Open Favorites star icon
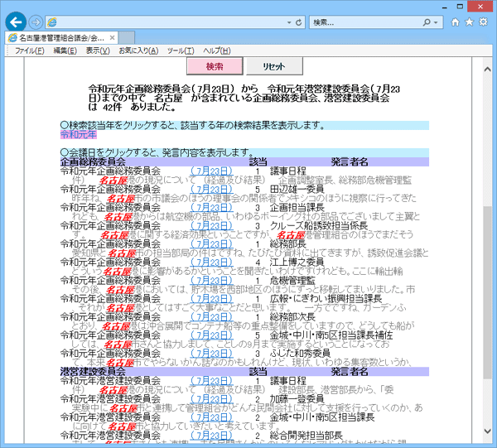The image size is (497, 448). pos(469,22)
